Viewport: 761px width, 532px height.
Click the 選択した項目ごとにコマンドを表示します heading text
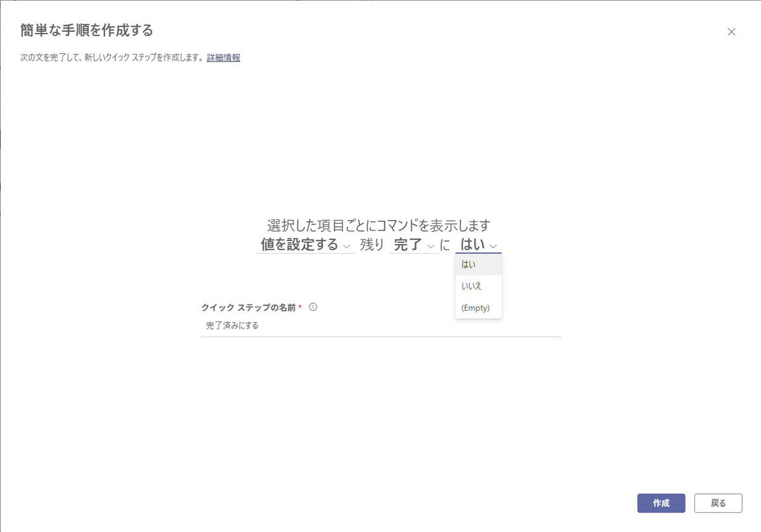(x=379, y=225)
